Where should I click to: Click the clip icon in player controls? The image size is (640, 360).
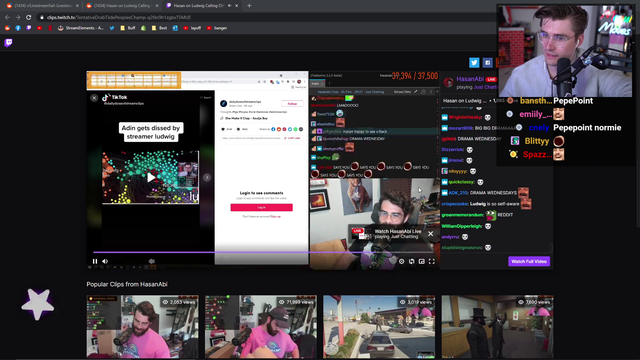click(411, 261)
